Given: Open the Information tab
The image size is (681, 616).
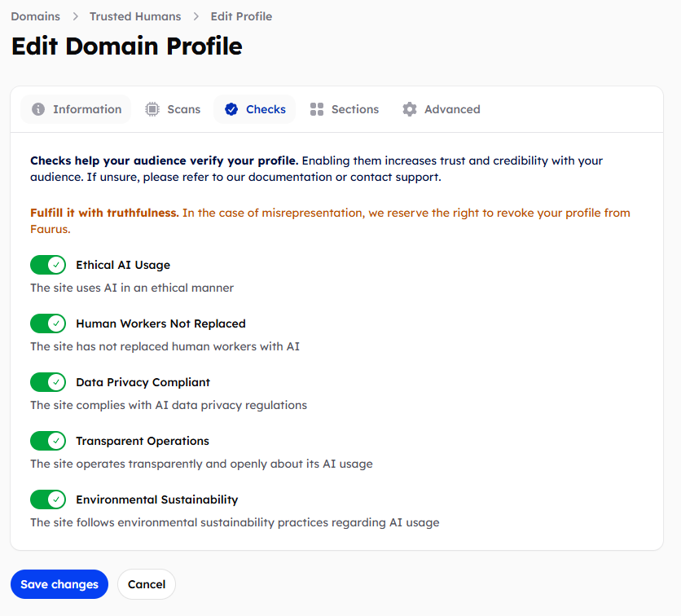Looking at the screenshot, I should [77, 109].
